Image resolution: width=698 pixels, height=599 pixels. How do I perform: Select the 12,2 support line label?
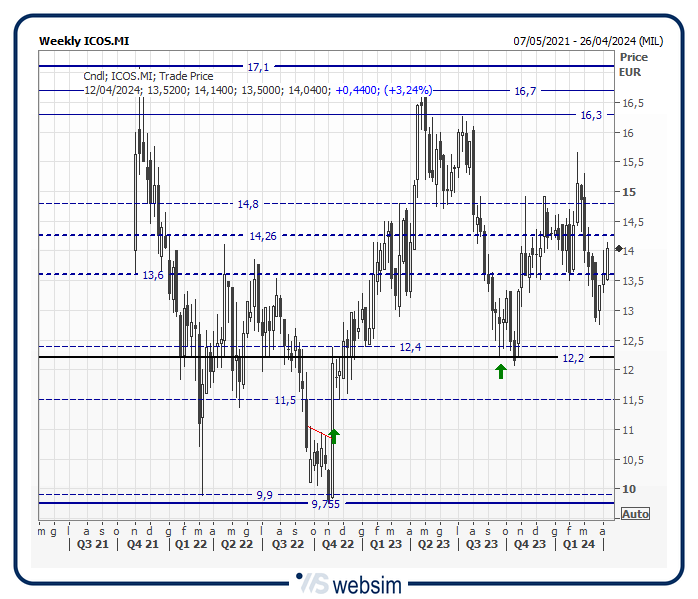[x=573, y=358]
